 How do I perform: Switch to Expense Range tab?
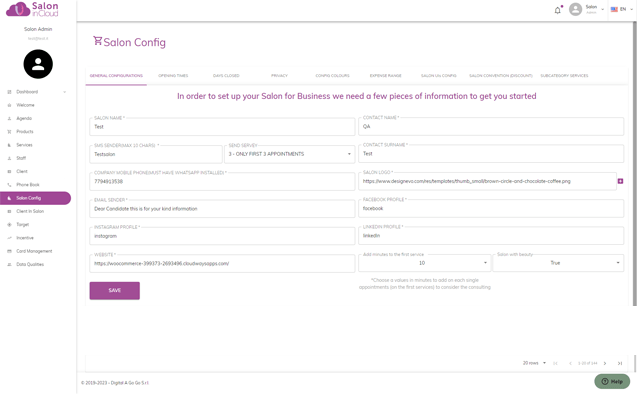pos(386,76)
